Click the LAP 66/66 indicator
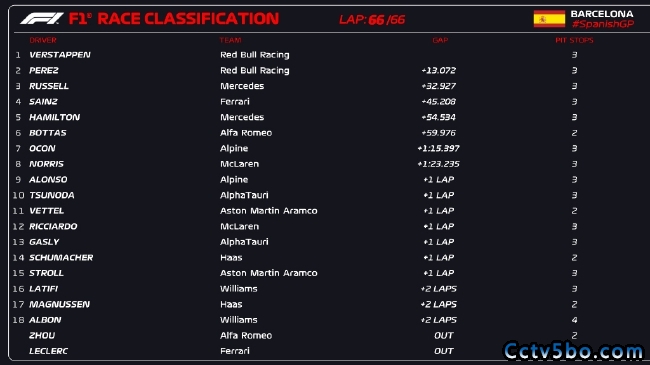Viewport: 650px width, 365px height. coord(372,19)
